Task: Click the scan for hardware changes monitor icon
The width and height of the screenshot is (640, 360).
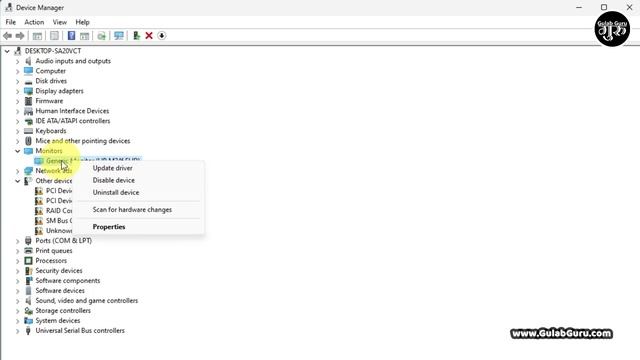Action: (x=119, y=36)
